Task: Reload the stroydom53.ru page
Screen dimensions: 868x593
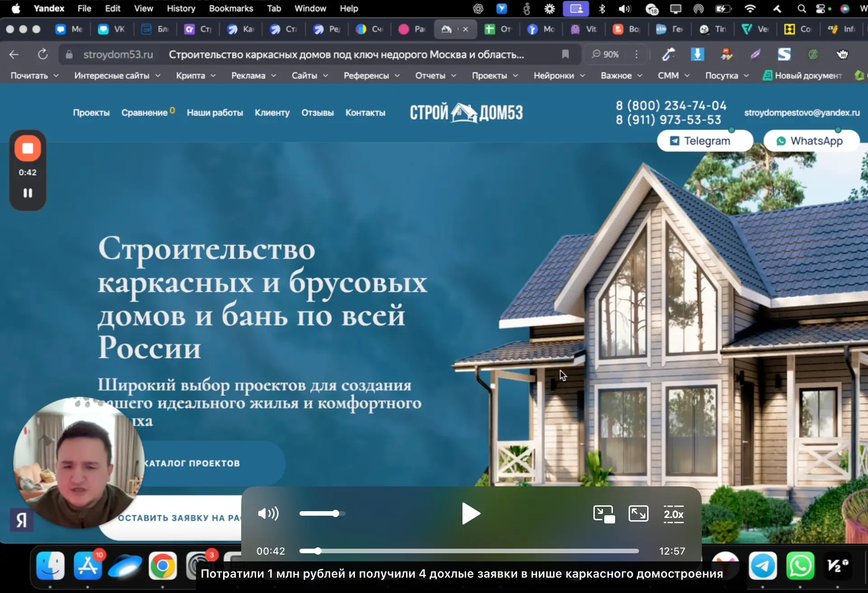Action: (42, 54)
